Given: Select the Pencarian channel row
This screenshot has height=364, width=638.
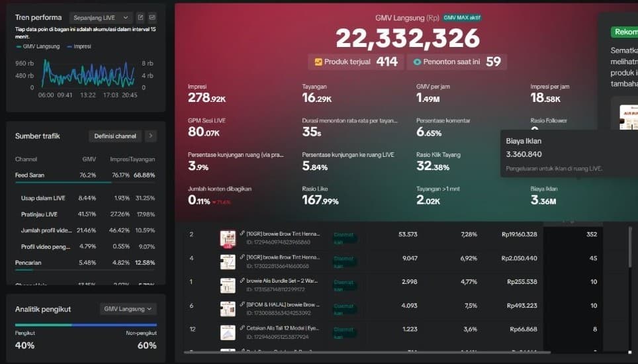Looking at the screenshot, I should (x=85, y=263).
